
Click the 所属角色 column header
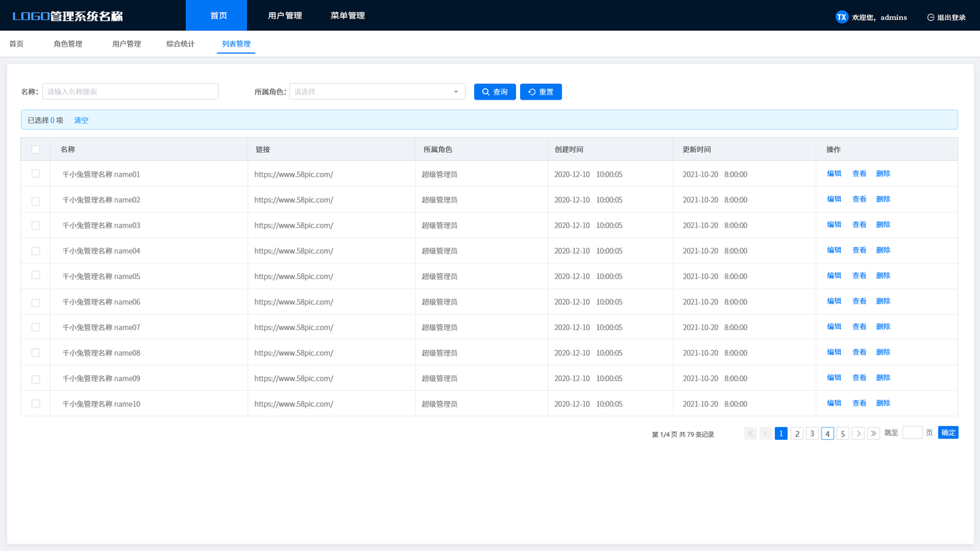pyautogui.click(x=438, y=150)
